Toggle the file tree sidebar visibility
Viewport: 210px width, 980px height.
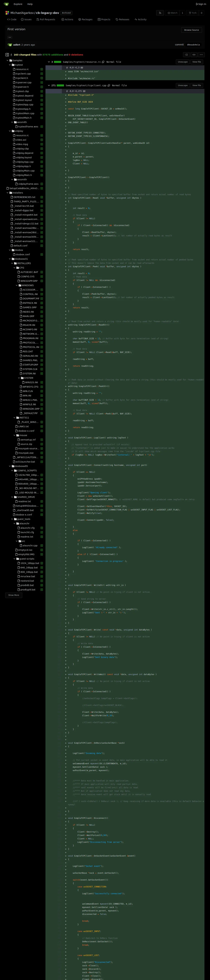point(7,55)
